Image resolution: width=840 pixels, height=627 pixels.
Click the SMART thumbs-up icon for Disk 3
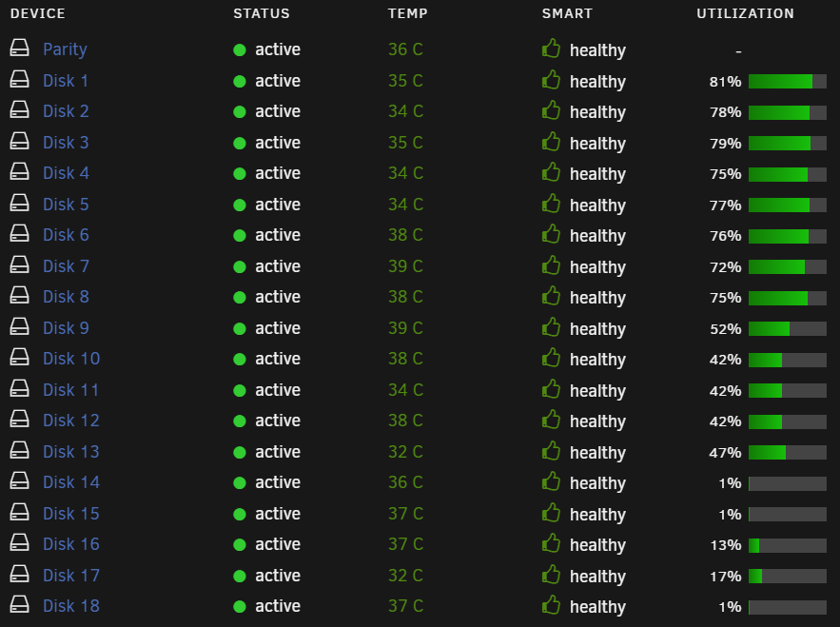(x=551, y=142)
